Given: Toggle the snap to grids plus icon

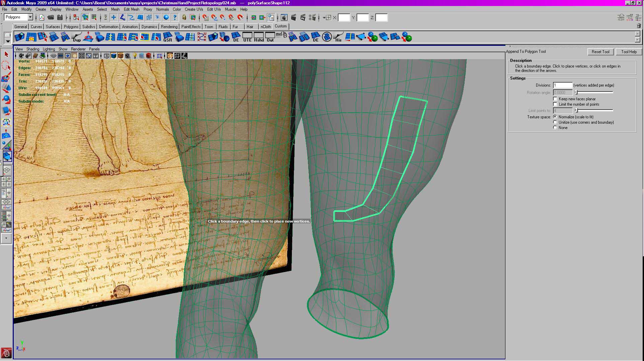Looking at the screenshot, I should 114,17.
